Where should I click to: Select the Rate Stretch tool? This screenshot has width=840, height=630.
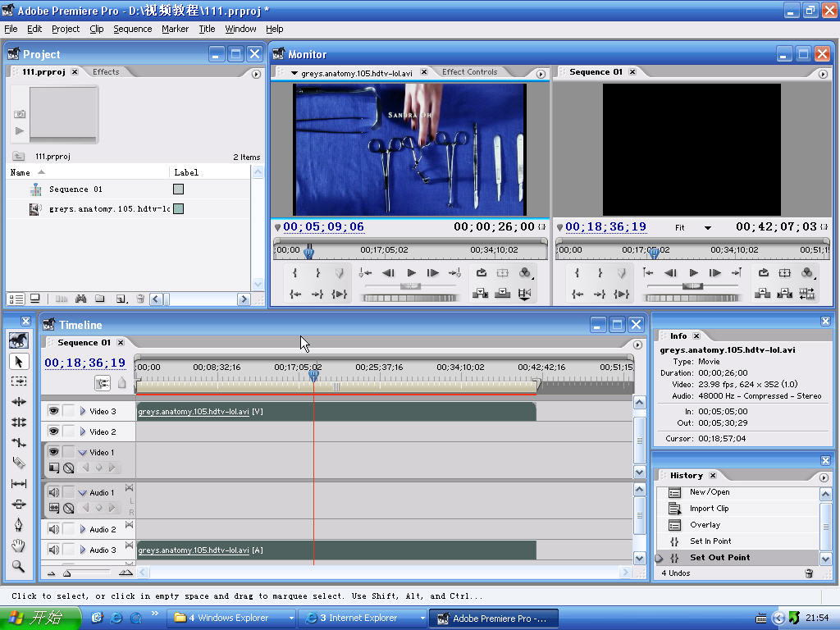click(19, 442)
